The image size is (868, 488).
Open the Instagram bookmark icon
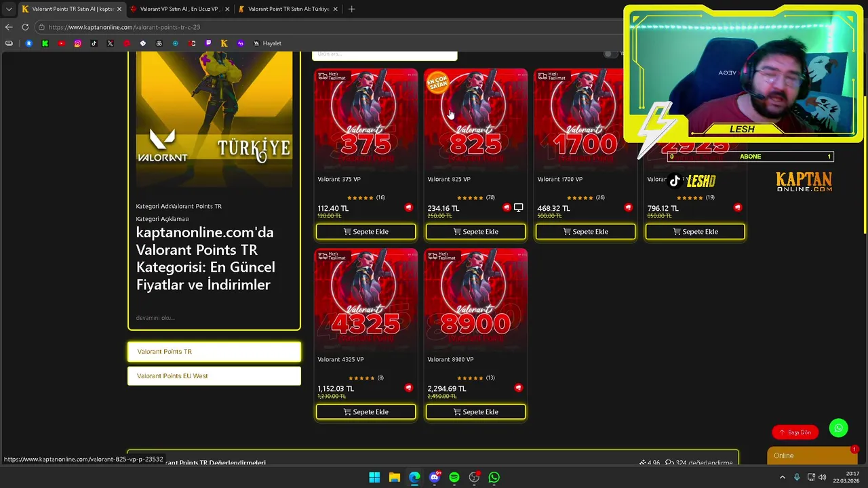(x=77, y=43)
